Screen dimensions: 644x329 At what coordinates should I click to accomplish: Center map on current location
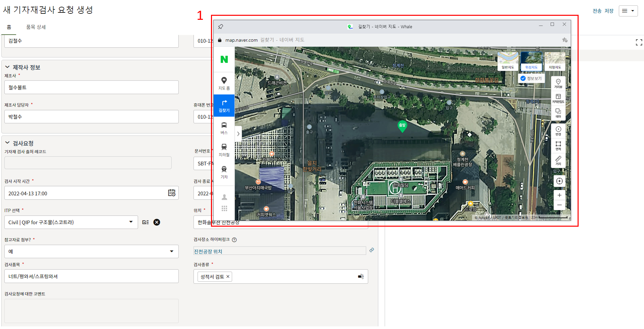pyautogui.click(x=559, y=181)
